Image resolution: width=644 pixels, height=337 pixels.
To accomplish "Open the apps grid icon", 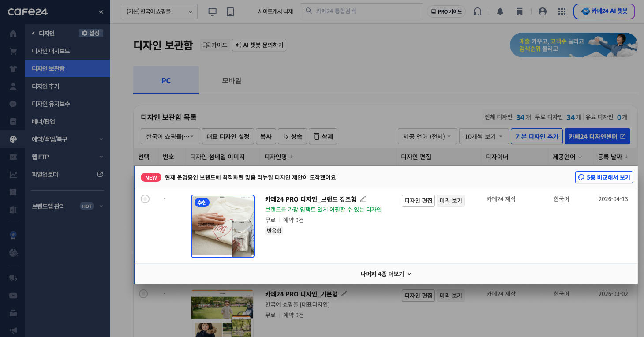I will (x=562, y=11).
